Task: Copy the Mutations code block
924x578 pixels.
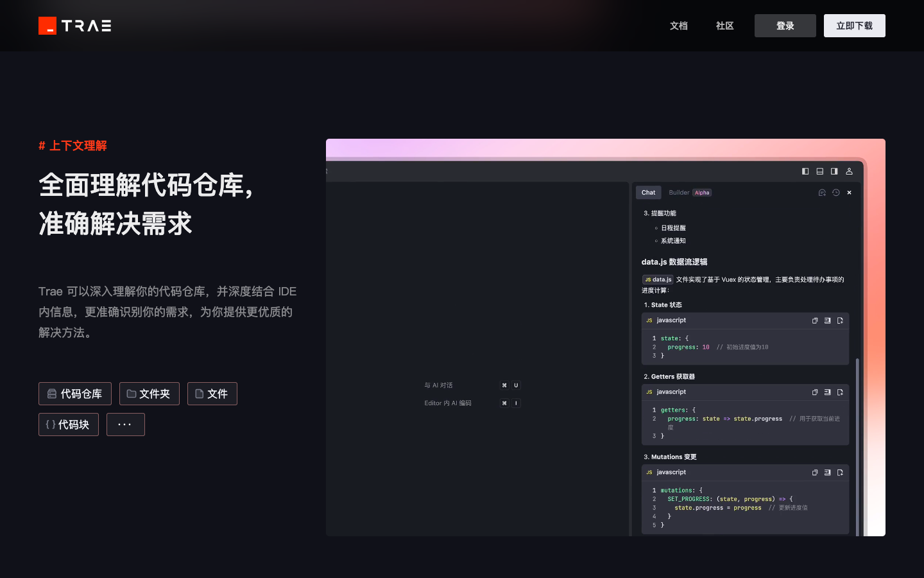Action: click(x=815, y=473)
